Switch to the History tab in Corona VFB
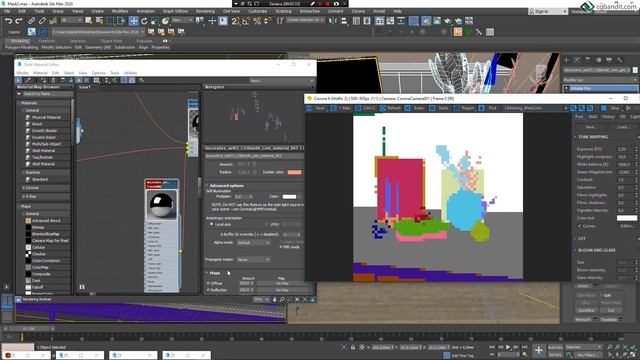Screen dimensions: 640x360 pos(608,117)
